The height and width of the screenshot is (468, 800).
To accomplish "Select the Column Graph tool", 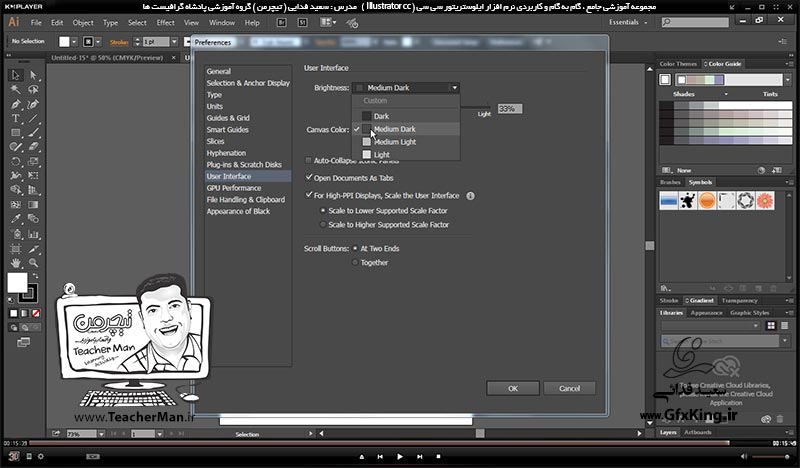I will click(x=33, y=234).
